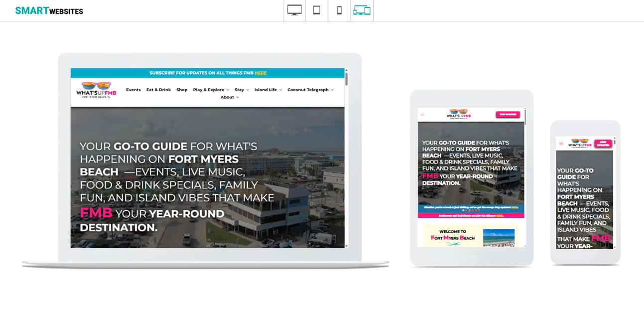Screen dimensions: 644x314
Task: Click the HERE subscribe link
Action: coord(260,73)
